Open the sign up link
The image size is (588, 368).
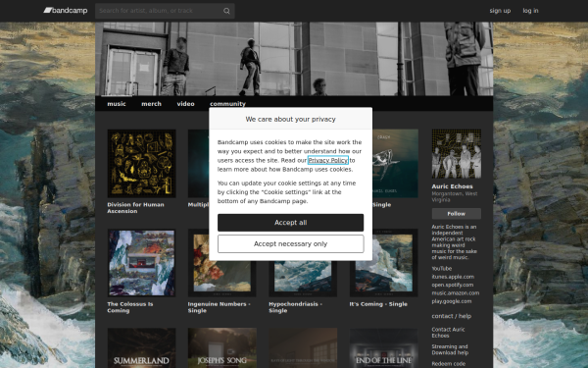pyautogui.click(x=500, y=11)
